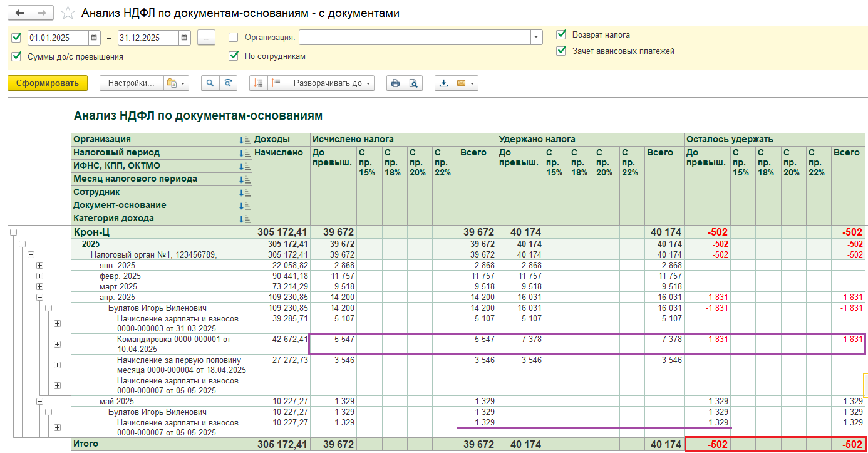
Task: Click the back navigation arrow
Action: pos(21,13)
